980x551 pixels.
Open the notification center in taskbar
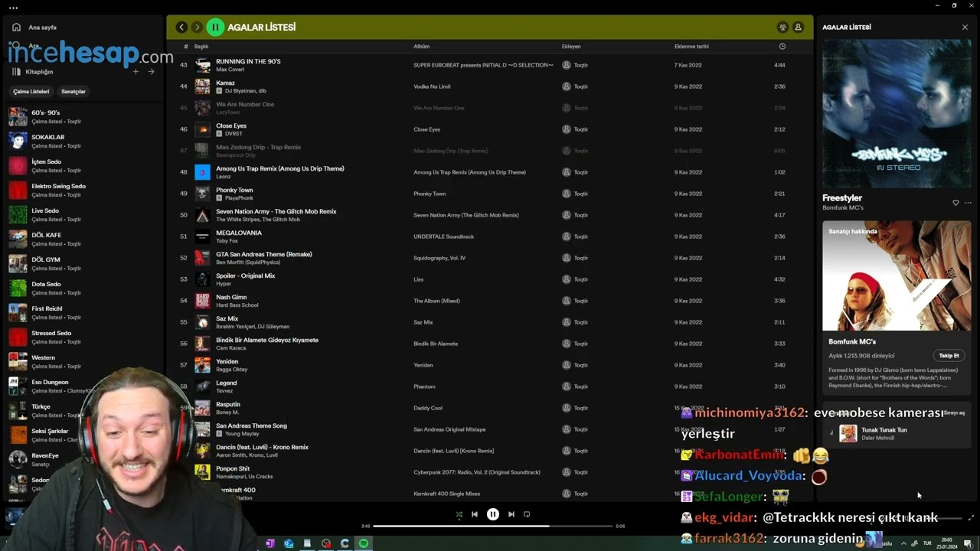point(968,543)
